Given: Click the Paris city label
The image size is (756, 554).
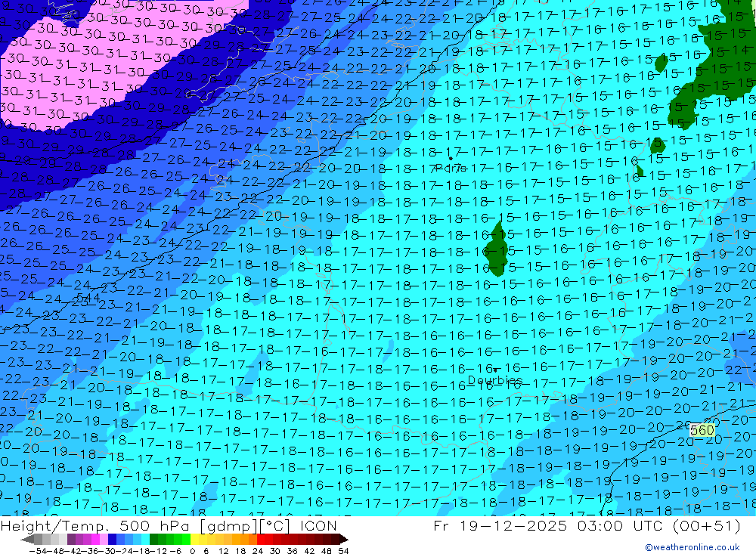Looking at the screenshot, I should 451,169.
